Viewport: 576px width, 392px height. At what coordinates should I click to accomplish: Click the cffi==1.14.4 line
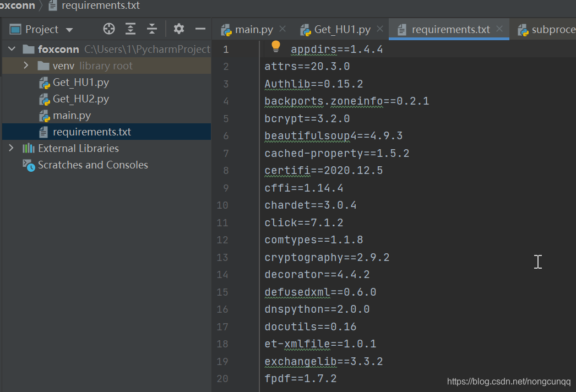pos(304,188)
